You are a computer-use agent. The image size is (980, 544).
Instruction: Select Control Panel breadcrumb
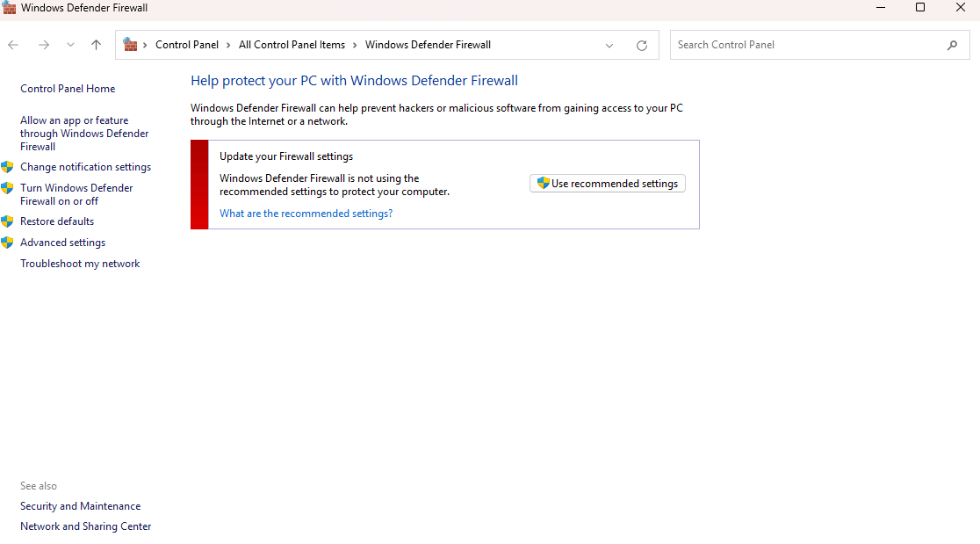pyautogui.click(x=187, y=45)
